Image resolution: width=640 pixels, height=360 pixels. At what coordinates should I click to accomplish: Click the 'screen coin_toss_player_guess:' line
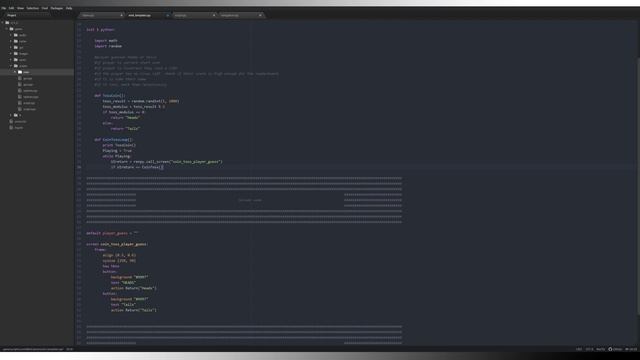tap(117, 244)
